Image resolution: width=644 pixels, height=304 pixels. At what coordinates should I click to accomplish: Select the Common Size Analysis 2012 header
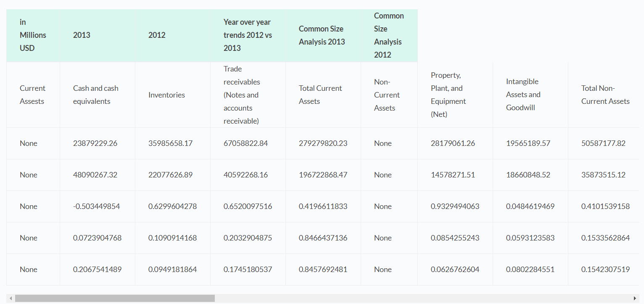click(x=388, y=35)
